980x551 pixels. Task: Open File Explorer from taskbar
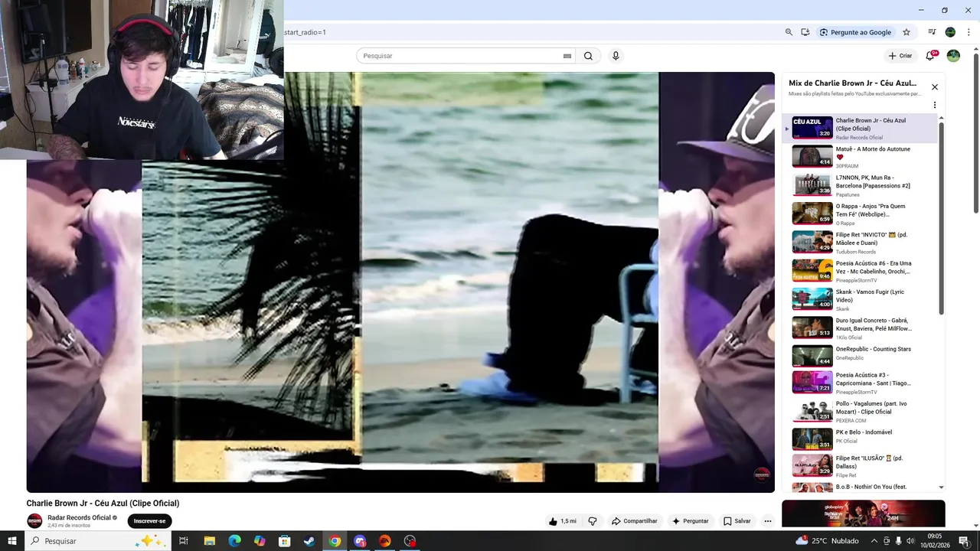point(210,541)
